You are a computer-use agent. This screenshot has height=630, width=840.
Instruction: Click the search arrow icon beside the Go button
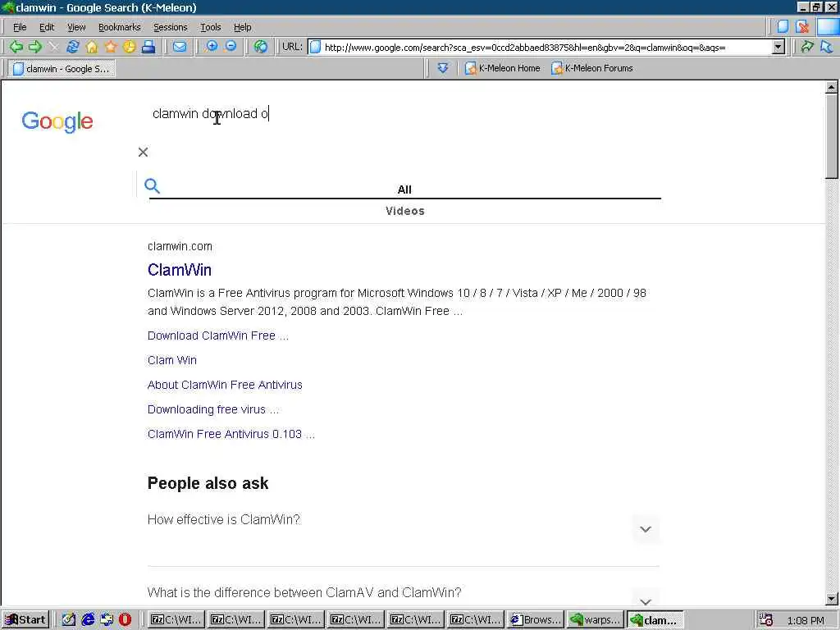[x=827, y=47]
